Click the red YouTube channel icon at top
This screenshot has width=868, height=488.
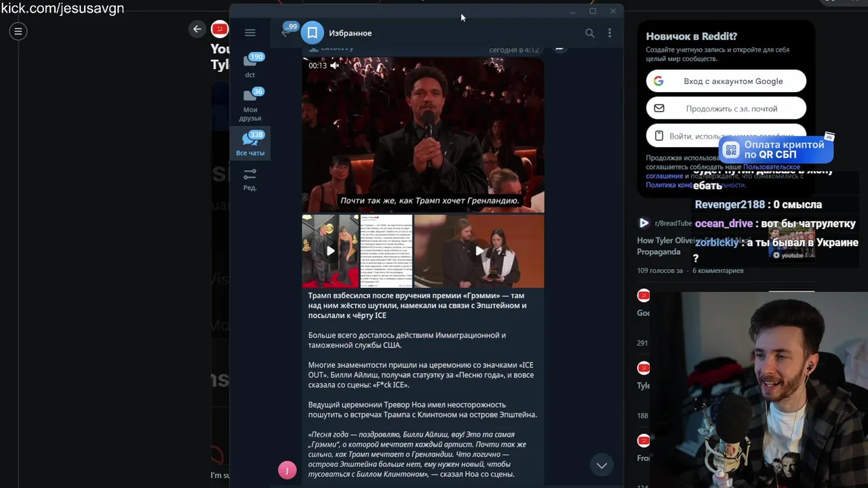point(220,28)
